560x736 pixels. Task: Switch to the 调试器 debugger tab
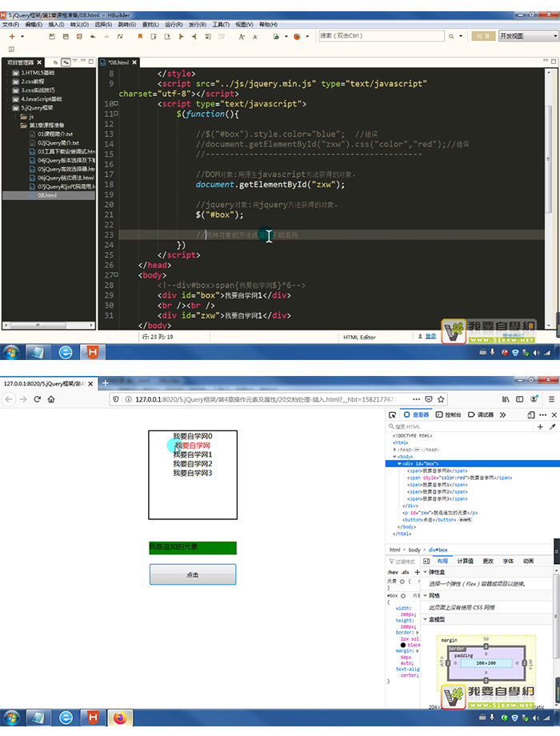pyautogui.click(x=481, y=415)
